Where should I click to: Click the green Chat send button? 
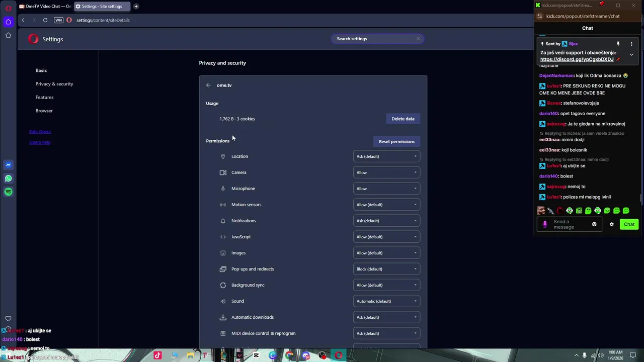click(x=629, y=224)
